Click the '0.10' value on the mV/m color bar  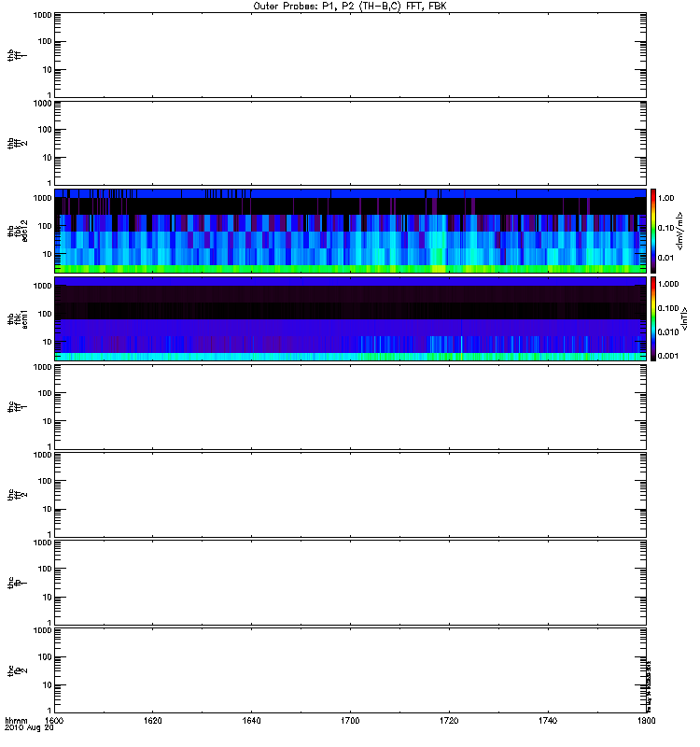pos(666,228)
